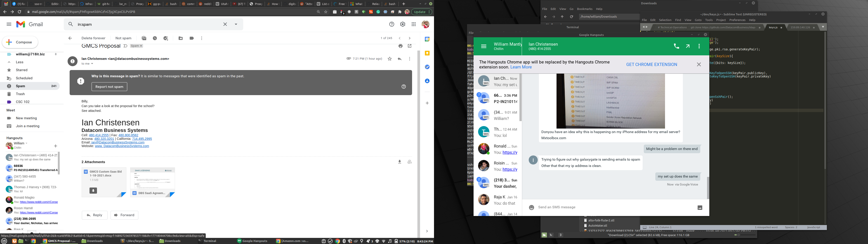The height and width of the screenshot is (244, 868).
Task: Print the GMCS Proposal email
Action: point(400,46)
